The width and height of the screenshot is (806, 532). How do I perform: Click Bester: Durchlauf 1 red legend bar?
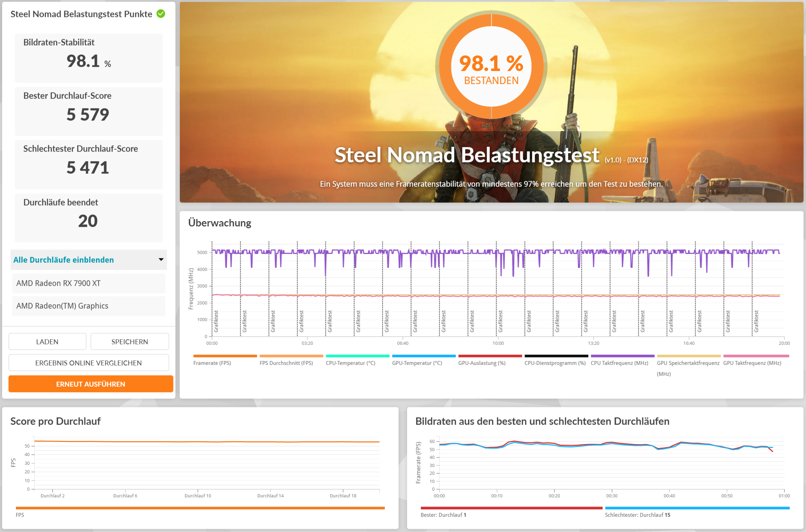511,508
